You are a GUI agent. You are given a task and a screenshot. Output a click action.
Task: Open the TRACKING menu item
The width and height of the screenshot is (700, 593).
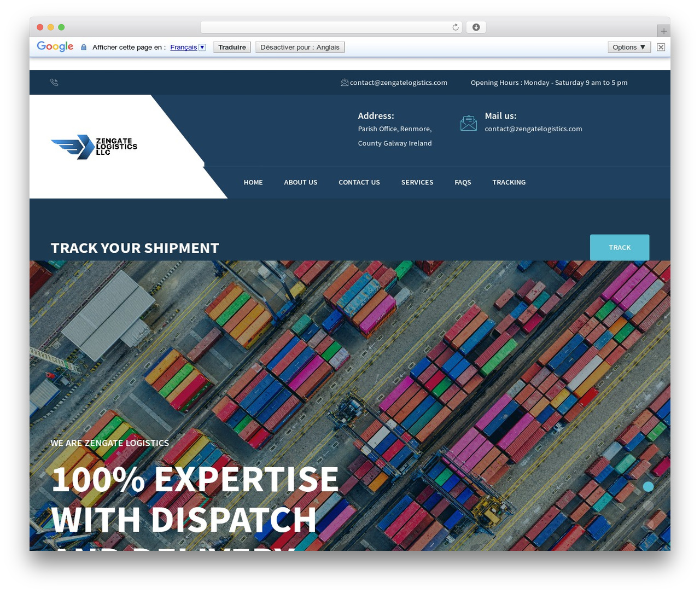[x=509, y=183]
